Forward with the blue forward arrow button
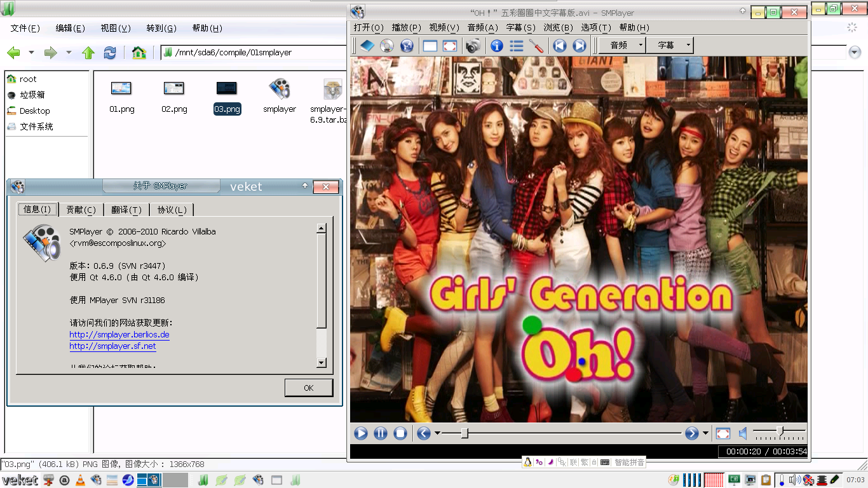868x488 pixels. (692, 433)
